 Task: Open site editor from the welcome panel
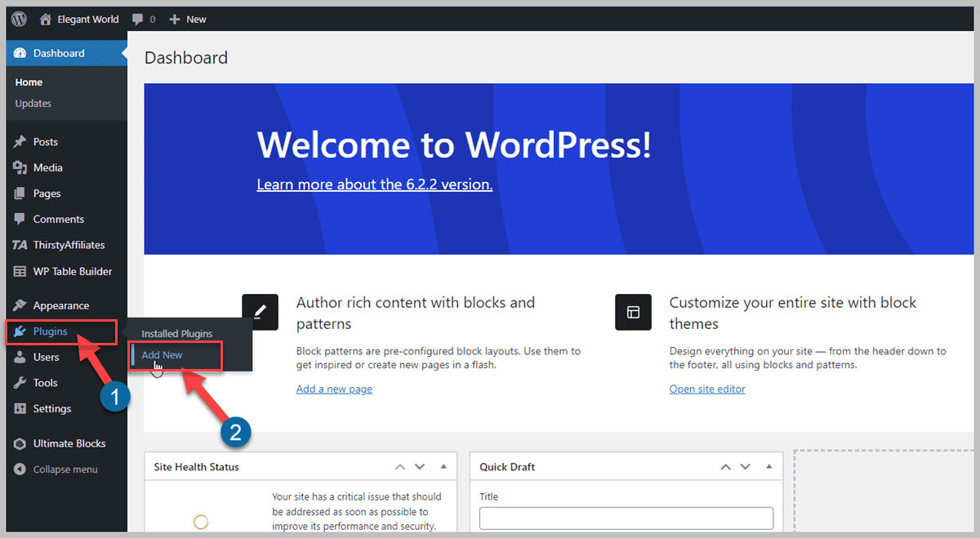pyautogui.click(x=706, y=389)
